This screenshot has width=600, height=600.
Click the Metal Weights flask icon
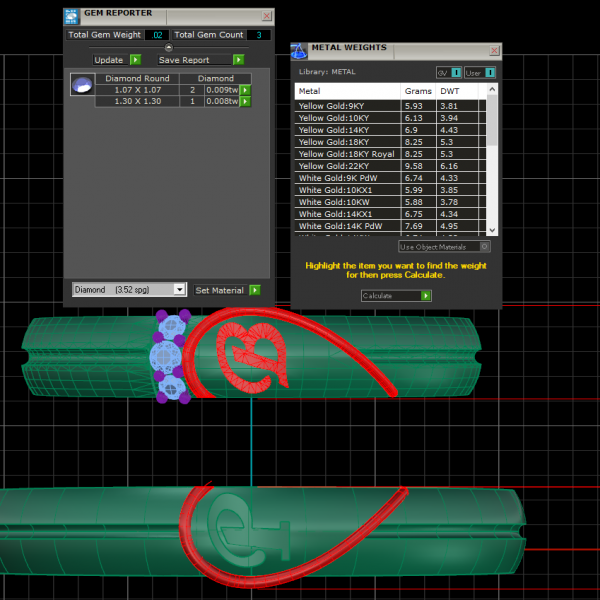click(x=299, y=49)
